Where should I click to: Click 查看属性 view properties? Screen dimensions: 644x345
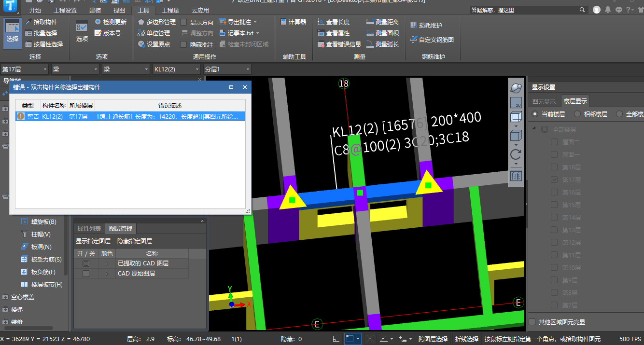coord(334,33)
